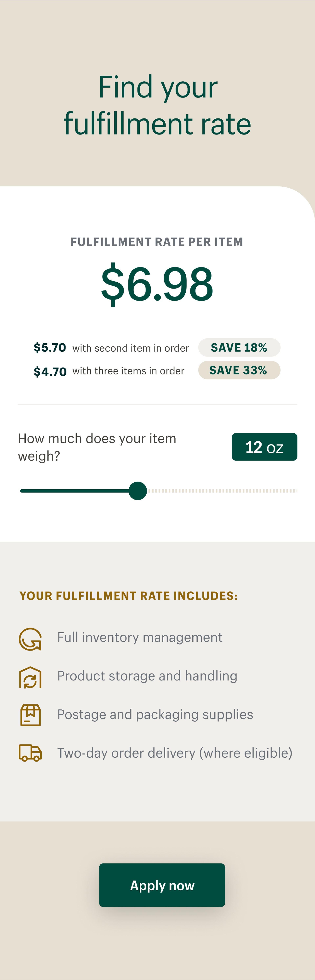The image size is (315, 980).
Task: Click the item weight slider handle
Action: point(137,491)
